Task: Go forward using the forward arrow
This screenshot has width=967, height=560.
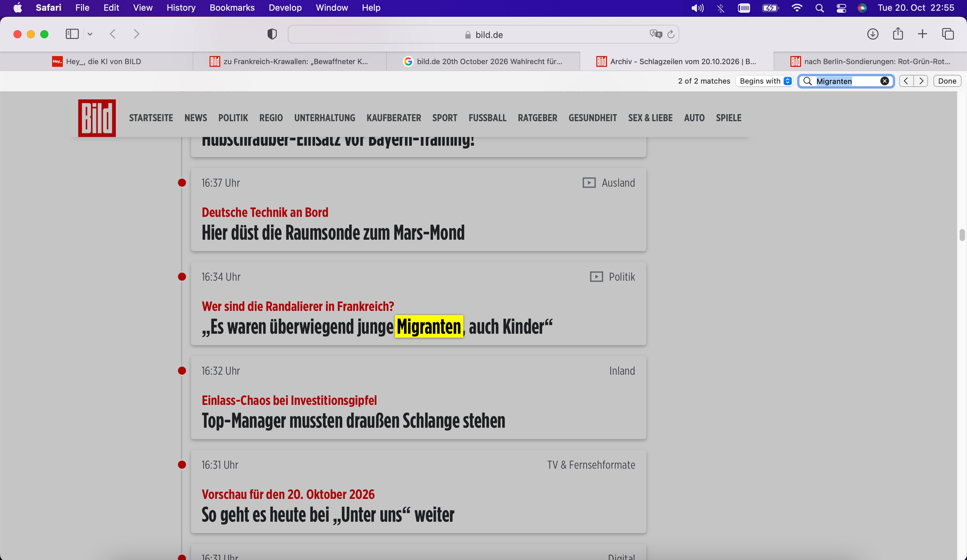Action: coord(136,34)
